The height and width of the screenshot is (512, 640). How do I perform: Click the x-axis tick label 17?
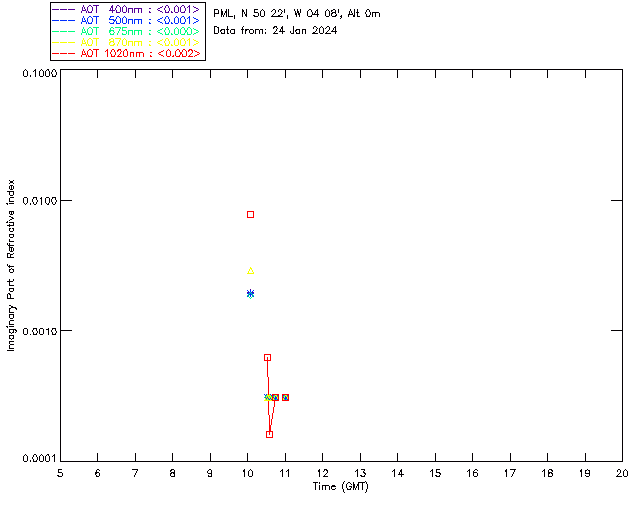point(510,473)
